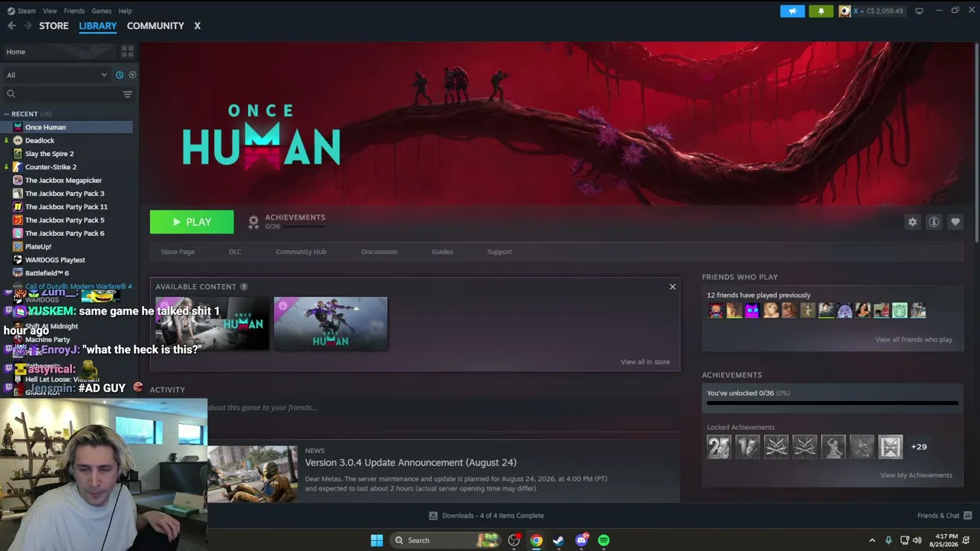Open the Support link
This screenshot has width=980, height=551.
(x=499, y=252)
